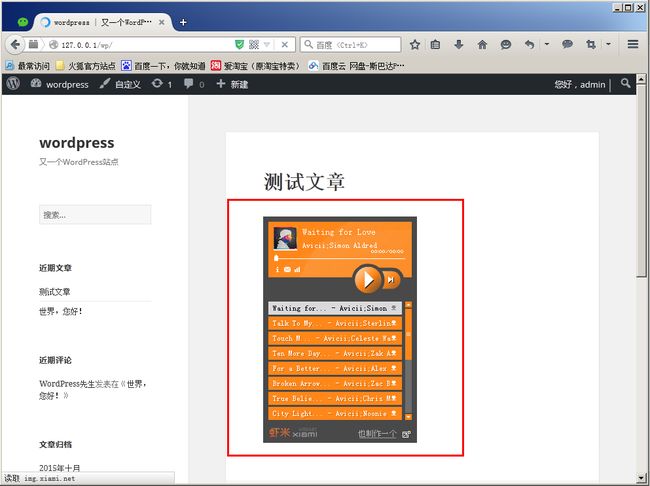The width and height of the screenshot is (650, 486).
Task: Expand the dropdown next to the crop icon
Action: pyautogui.click(x=608, y=44)
